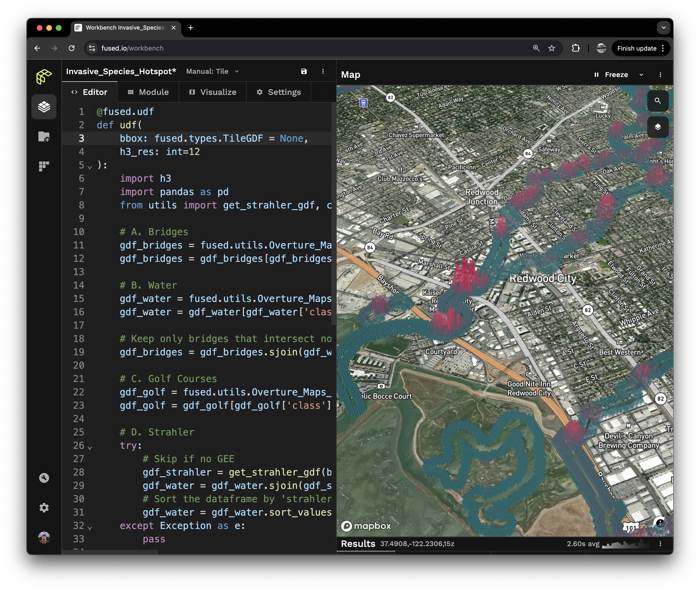This screenshot has width=700, height=590.
Task: Click the Fused logo icon
Action: pos(44,77)
